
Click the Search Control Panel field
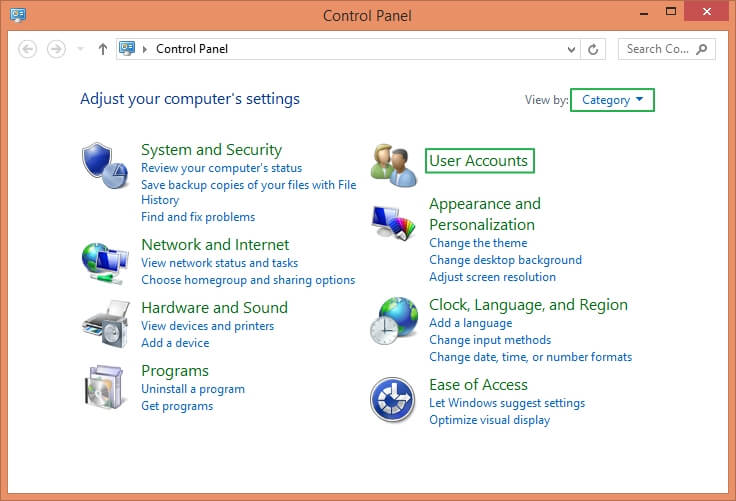tap(667, 49)
